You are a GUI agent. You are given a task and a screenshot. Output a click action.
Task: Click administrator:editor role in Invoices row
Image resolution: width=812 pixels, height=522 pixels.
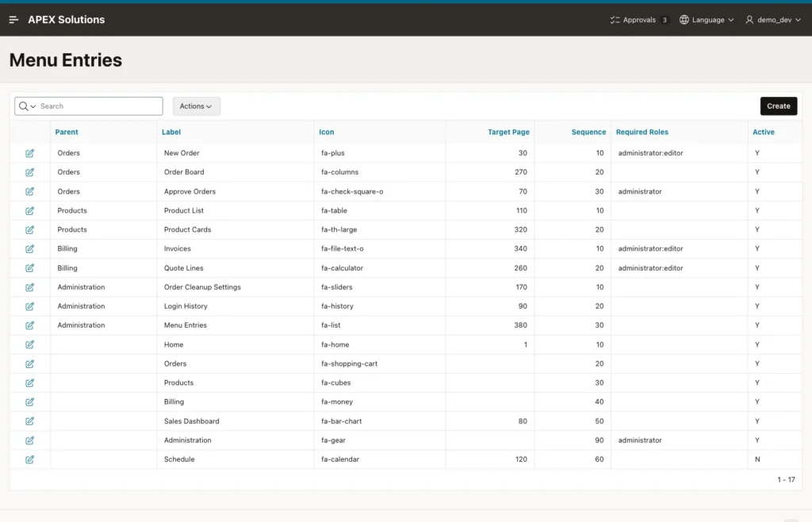(x=650, y=248)
